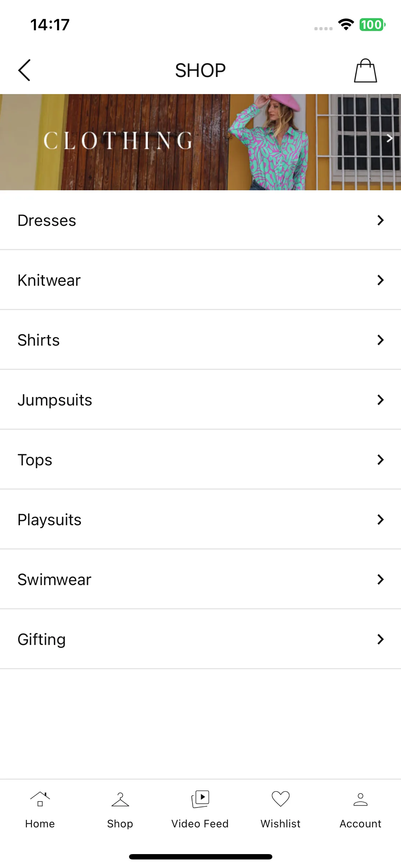401x868 pixels.
Task: Open the Jumpsuits category
Action: (200, 400)
